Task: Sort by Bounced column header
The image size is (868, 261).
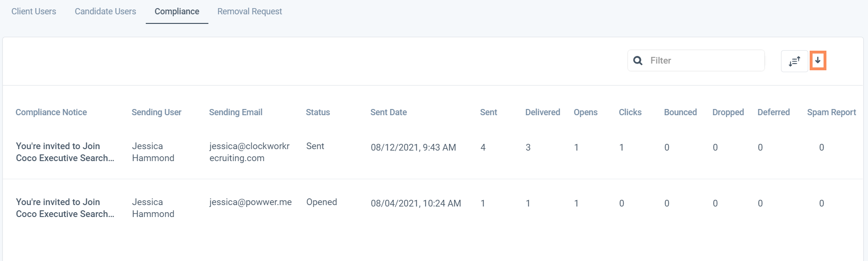Action: [680, 112]
